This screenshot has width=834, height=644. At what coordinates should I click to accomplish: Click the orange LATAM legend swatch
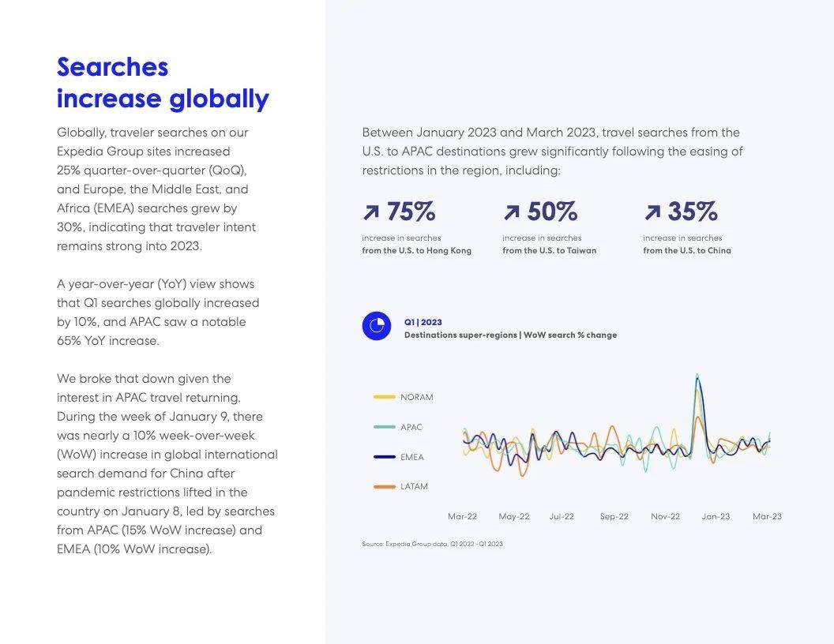point(384,486)
